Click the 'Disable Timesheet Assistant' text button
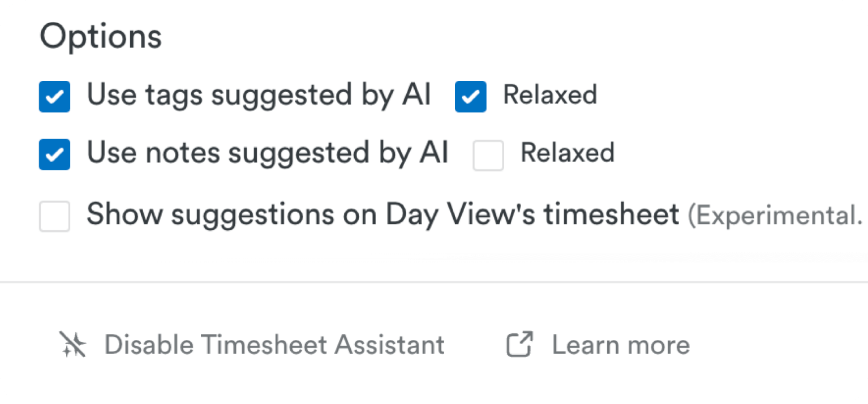This screenshot has height=404, width=868. click(274, 345)
